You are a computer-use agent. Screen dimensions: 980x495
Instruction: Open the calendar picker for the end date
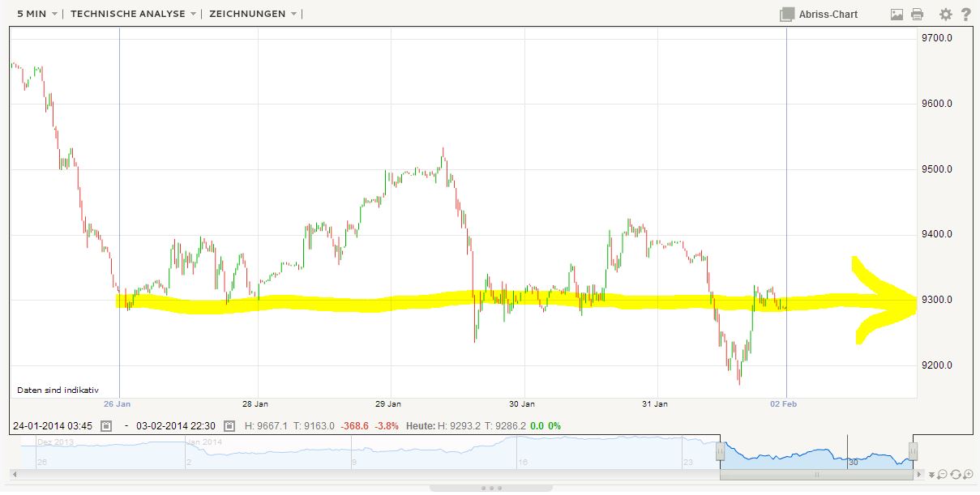[228, 425]
